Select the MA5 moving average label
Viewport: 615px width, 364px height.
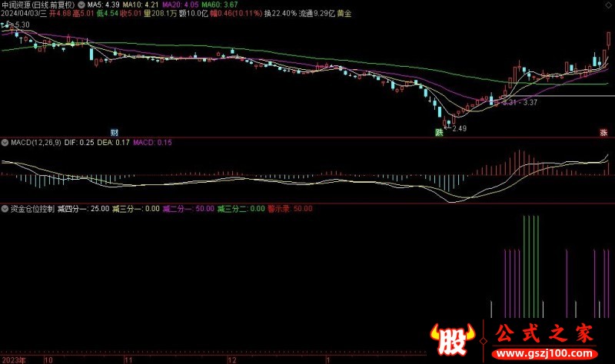coord(105,5)
